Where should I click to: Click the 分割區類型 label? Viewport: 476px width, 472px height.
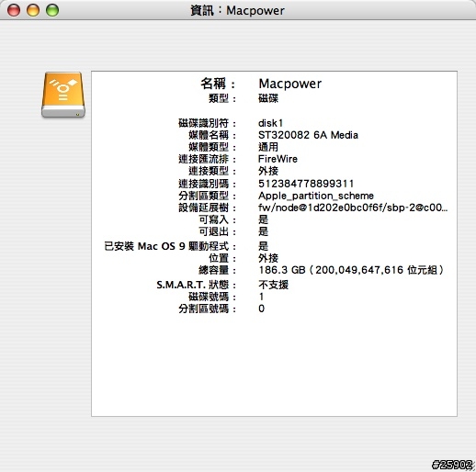[207, 196]
